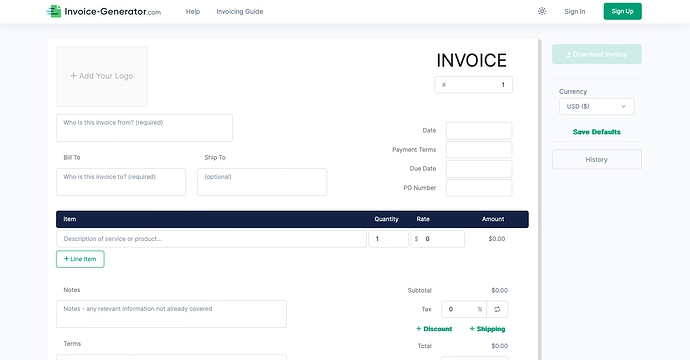This screenshot has height=360, width=690.
Task: Click the Sign In link
Action: (x=575, y=11)
